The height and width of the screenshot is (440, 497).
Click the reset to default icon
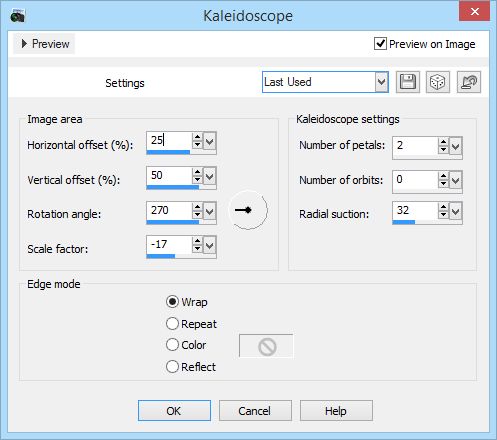(469, 82)
